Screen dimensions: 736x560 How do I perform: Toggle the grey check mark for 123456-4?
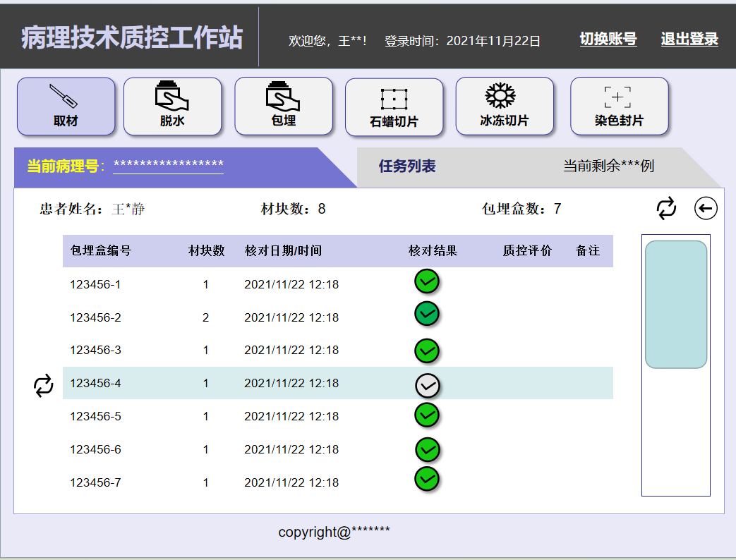point(427,385)
